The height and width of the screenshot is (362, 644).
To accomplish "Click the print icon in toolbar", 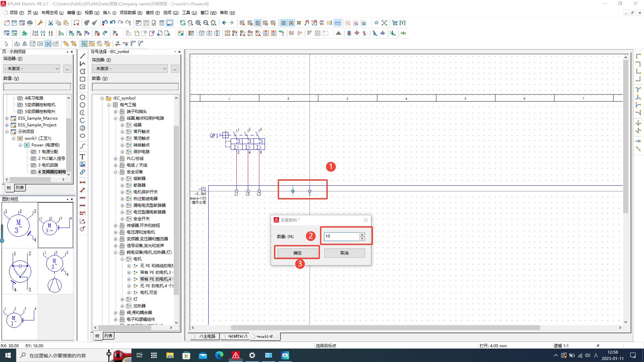I will pyautogui.click(x=30, y=23).
